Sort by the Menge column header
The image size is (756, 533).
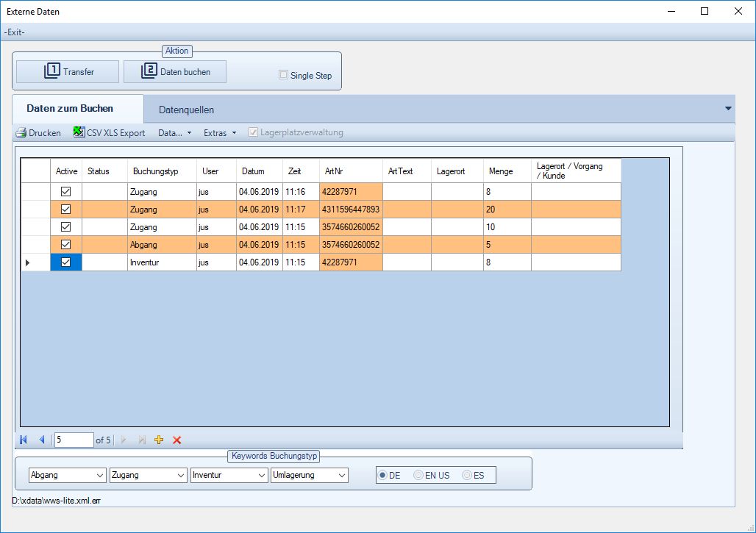point(507,171)
